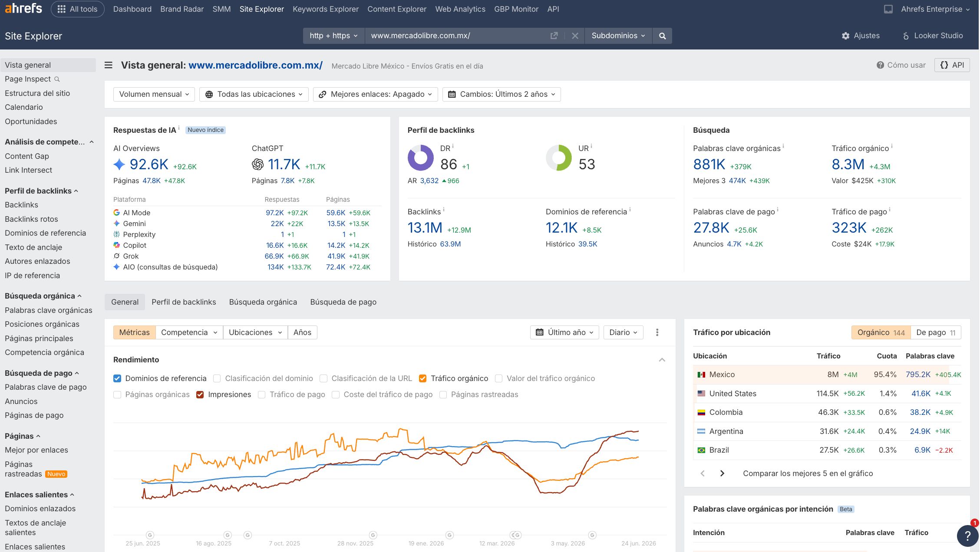Open Brand Radar in top menu

tap(182, 9)
